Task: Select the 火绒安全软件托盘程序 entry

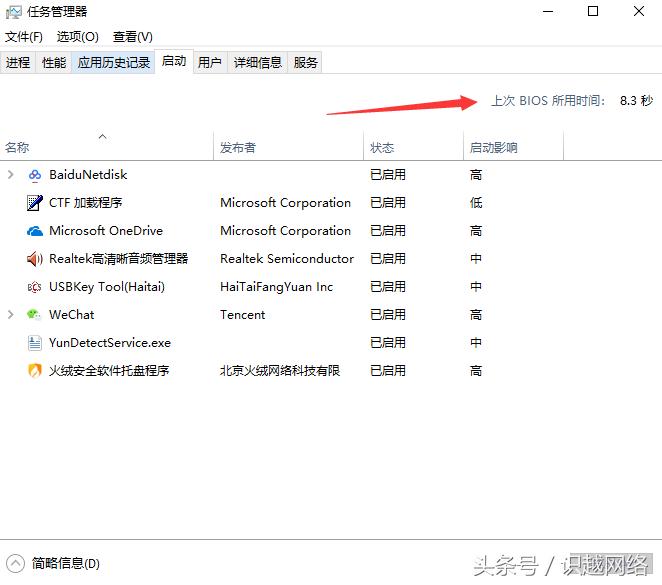Action: coord(109,371)
